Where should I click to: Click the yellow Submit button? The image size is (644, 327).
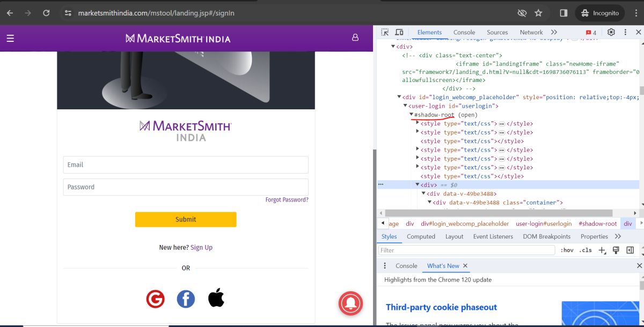tap(186, 219)
